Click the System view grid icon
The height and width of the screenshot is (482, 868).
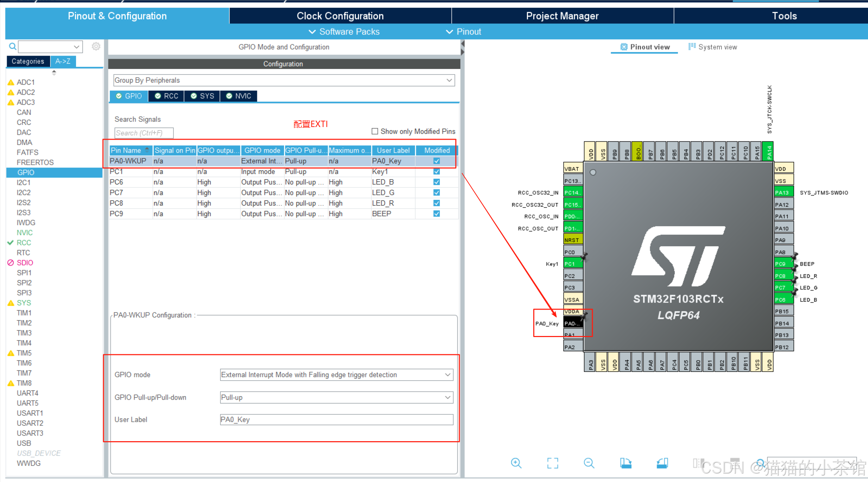[692, 46]
